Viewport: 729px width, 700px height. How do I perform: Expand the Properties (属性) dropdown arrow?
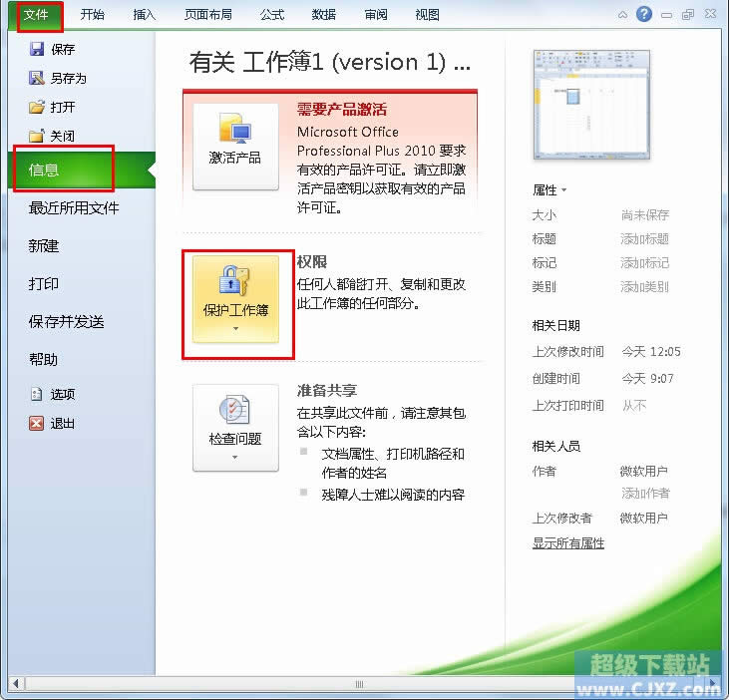tap(563, 189)
